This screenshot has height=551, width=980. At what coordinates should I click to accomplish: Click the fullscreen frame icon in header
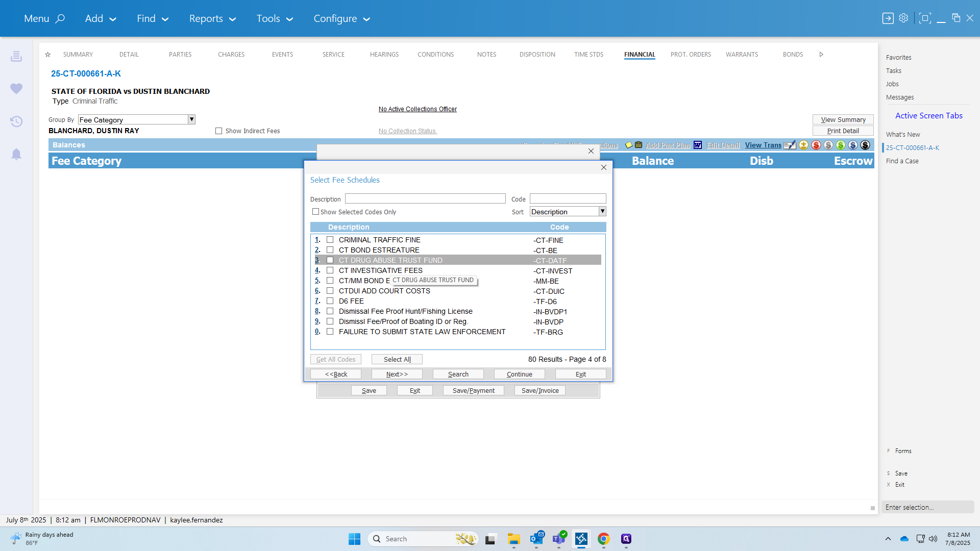(x=924, y=18)
